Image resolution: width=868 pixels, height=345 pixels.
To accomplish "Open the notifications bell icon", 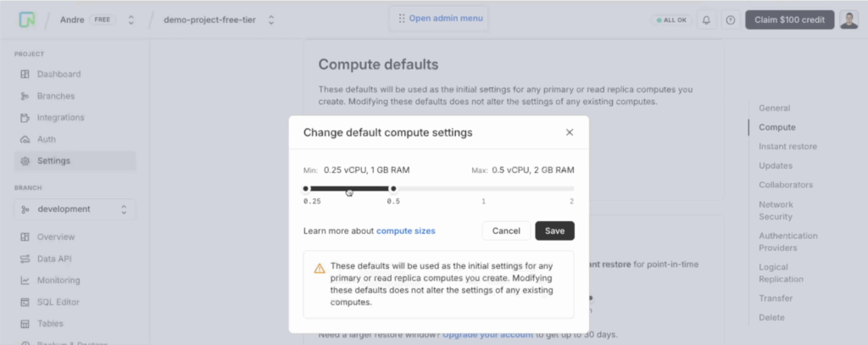I will (706, 20).
